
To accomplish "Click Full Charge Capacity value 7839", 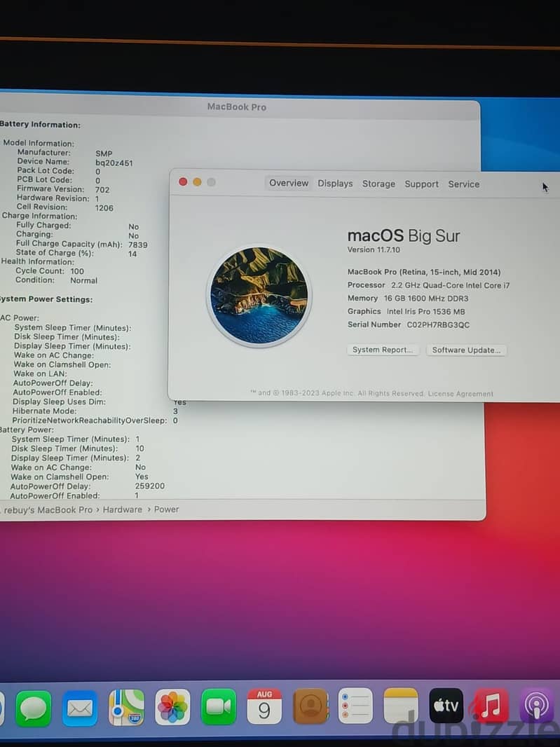I will [138, 245].
